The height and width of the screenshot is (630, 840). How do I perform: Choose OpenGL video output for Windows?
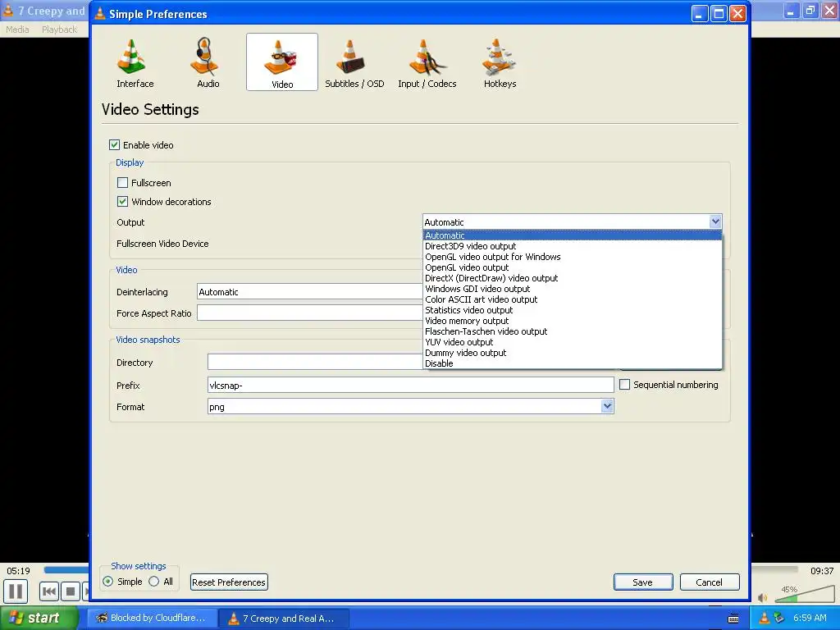[572, 257]
